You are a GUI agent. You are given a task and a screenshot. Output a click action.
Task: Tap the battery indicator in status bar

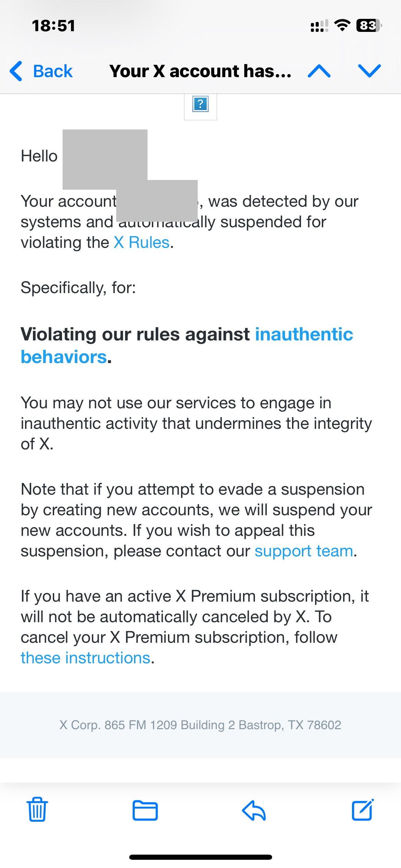369,25
